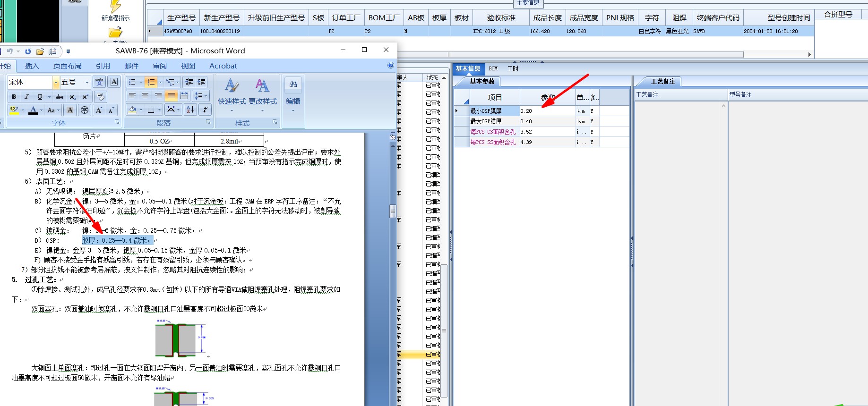Toggle show/hide paragraph marks button
The image size is (868, 406).
click(205, 110)
